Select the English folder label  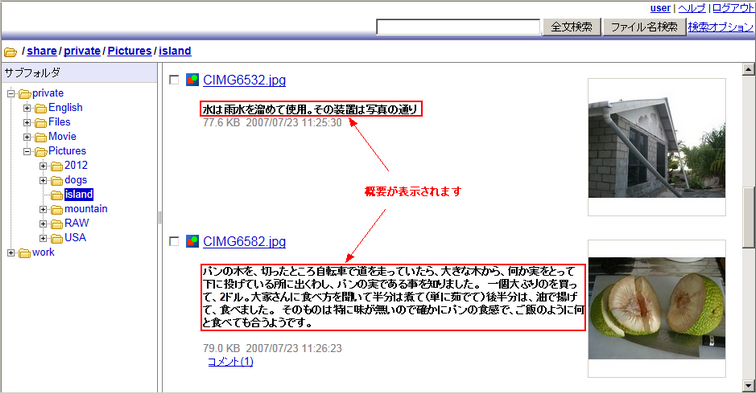pyautogui.click(x=66, y=108)
